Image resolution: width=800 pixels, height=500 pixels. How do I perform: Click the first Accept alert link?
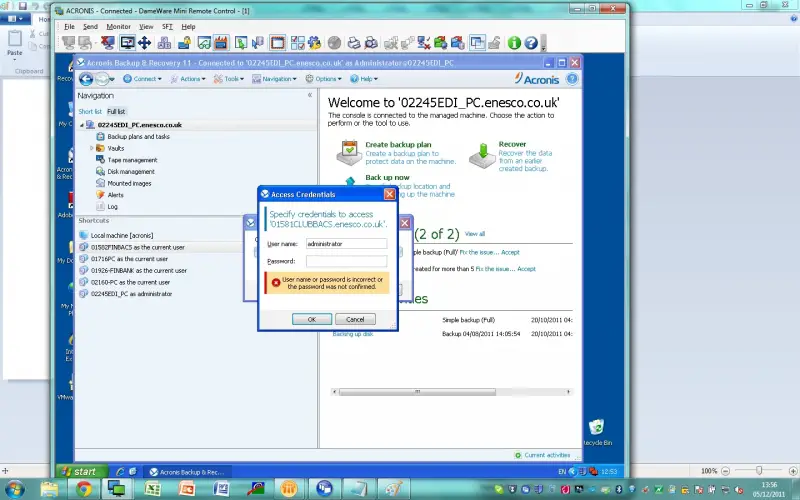click(510, 253)
